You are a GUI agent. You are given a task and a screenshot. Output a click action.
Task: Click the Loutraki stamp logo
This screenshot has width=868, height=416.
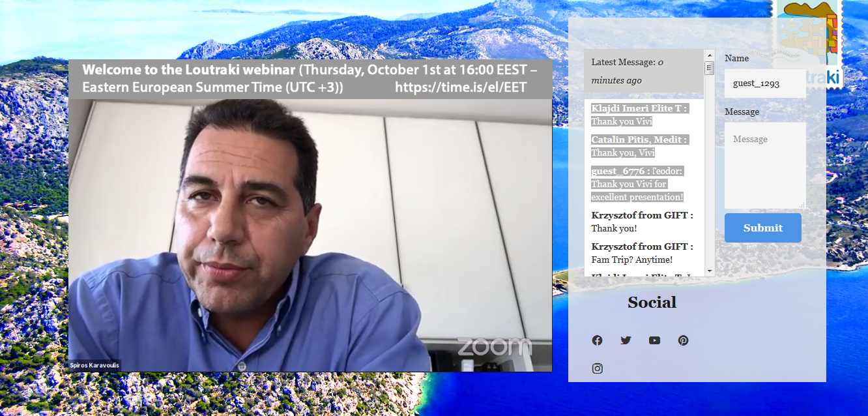pyautogui.click(x=808, y=42)
